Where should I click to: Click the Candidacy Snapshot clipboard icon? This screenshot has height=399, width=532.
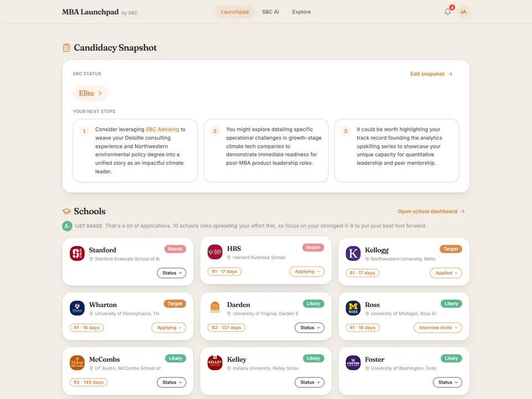pos(66,48)
